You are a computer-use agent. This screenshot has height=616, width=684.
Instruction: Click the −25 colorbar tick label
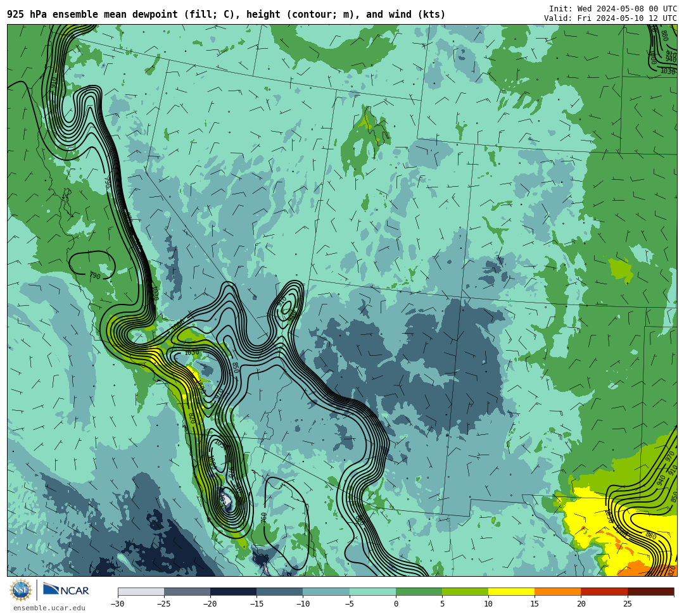(x=164, y=604)
